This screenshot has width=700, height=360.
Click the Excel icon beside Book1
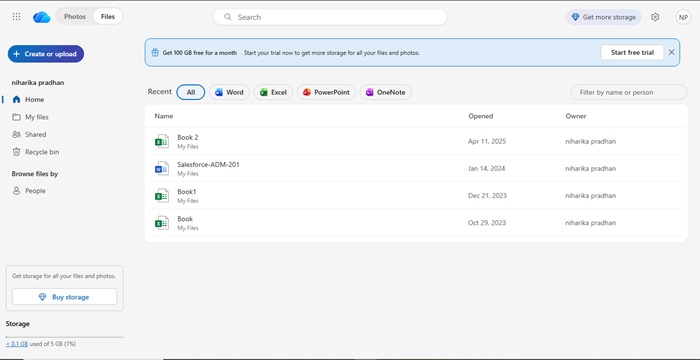(x=162, y=196)
